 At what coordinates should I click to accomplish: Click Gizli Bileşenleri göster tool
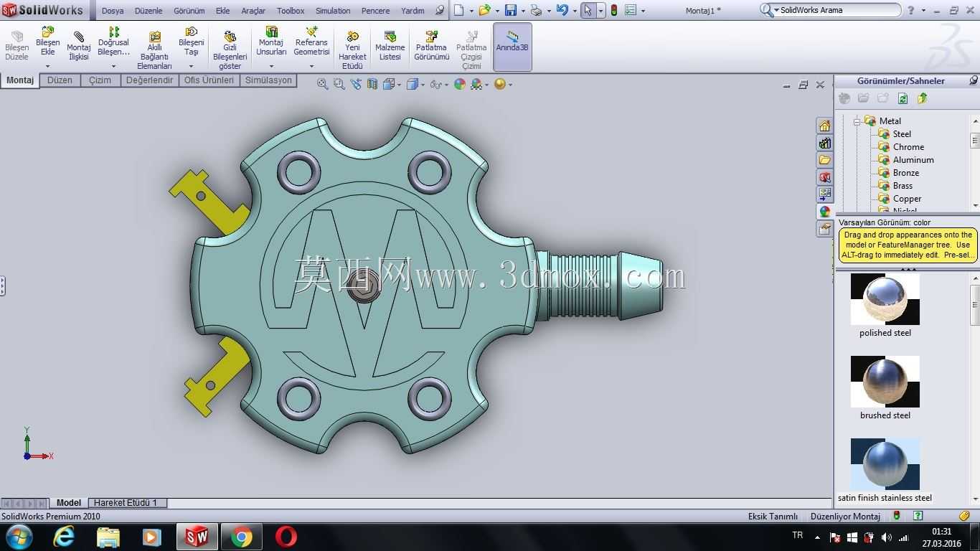click(230, 50)
